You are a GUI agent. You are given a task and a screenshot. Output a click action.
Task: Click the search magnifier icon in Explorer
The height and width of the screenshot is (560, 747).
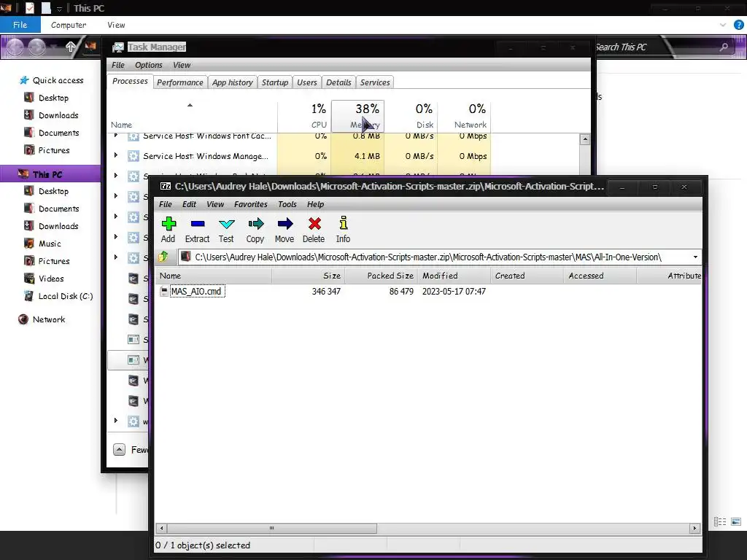[724, 47]
